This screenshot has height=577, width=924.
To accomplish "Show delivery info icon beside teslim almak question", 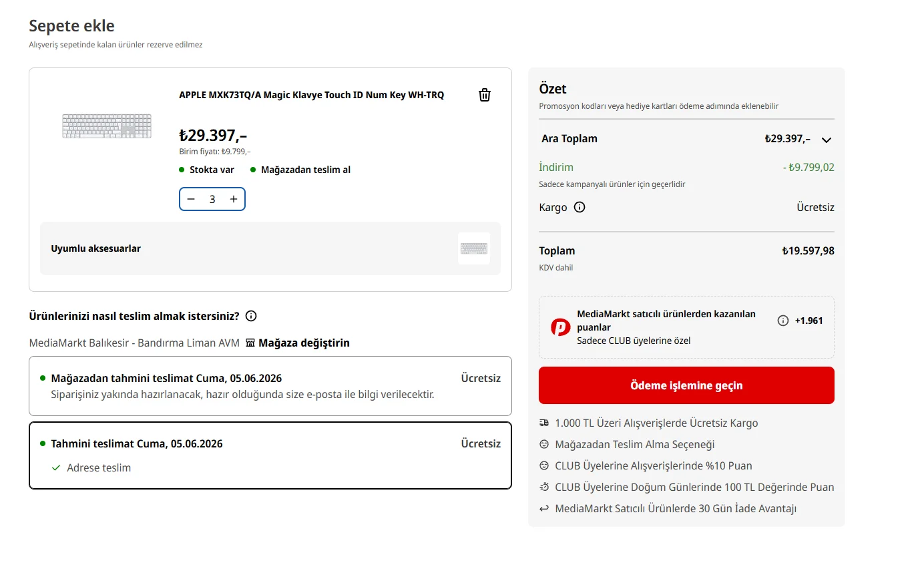I will click(x=251, y=316).
